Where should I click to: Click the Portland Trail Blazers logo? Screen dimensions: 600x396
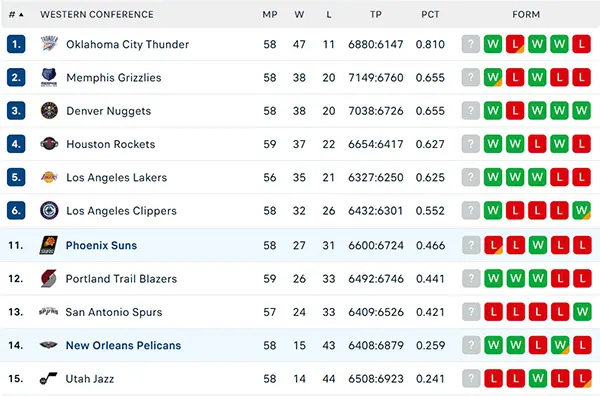coord(49,279)
